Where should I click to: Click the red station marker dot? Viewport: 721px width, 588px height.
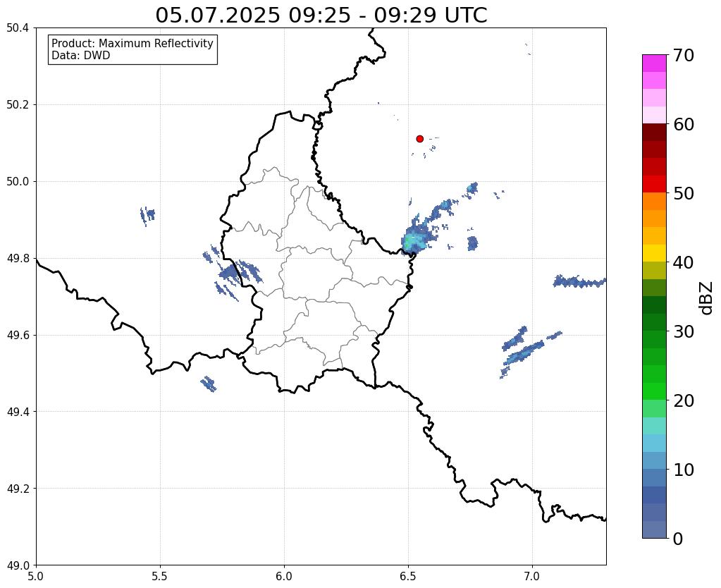point(419,138)
